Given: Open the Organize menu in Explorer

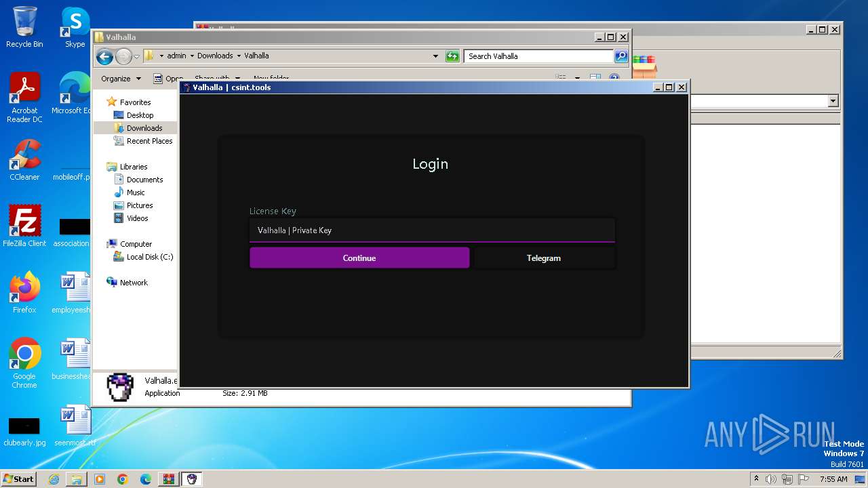Looking at the screenshot, I should 121,79.
